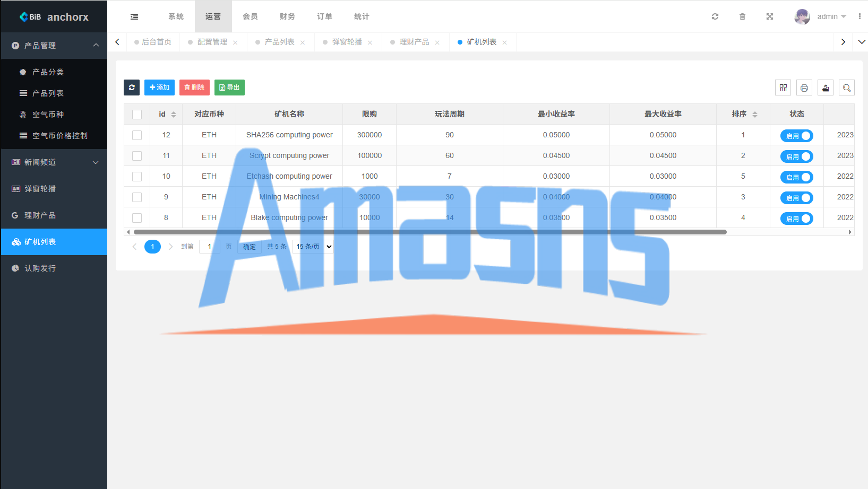
Task: Check the row with id 12
Action: (137, 135)
